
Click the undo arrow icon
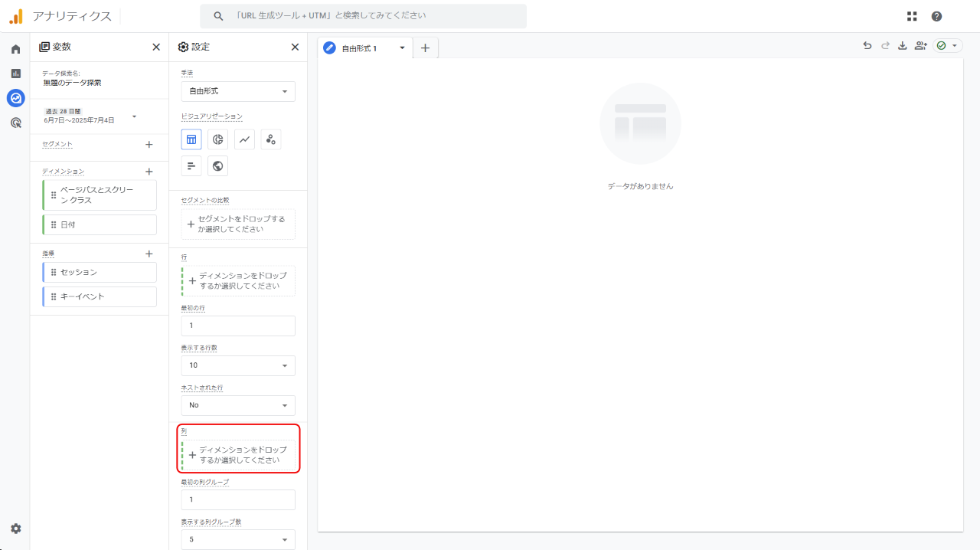[x=867, y=46]
